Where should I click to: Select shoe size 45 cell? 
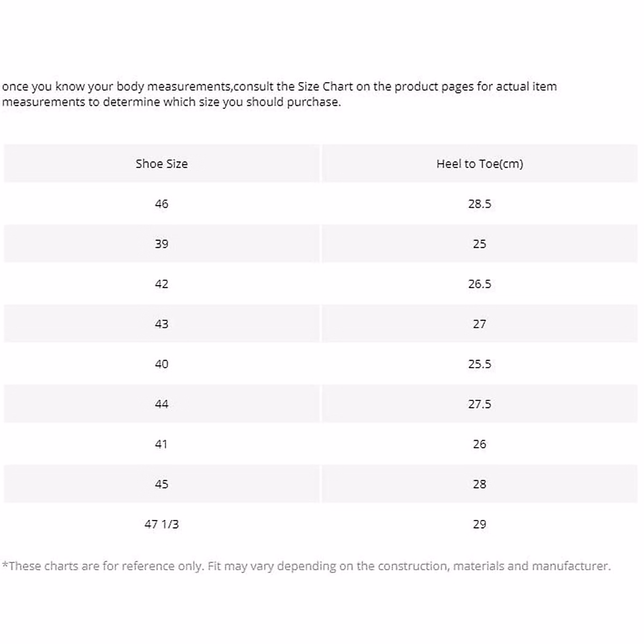(x=162, y=484)
